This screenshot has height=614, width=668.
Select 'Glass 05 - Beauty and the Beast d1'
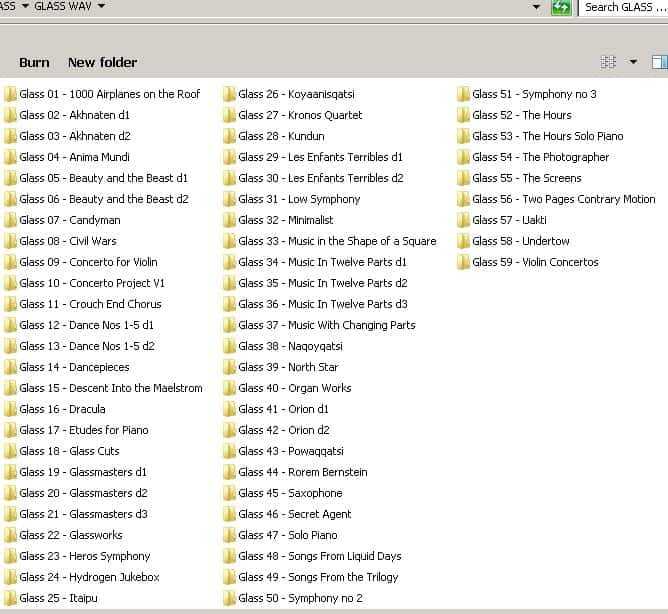coord(104,178)
